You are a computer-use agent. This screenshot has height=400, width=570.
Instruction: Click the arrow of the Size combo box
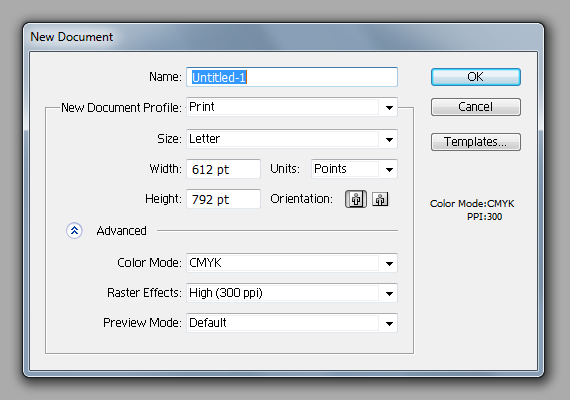[389, 139]
